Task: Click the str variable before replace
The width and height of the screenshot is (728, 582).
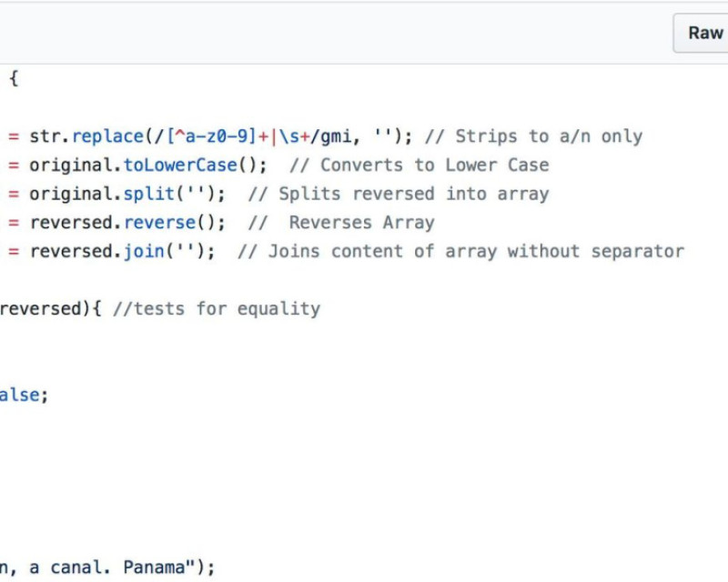Action: point(45,136)
